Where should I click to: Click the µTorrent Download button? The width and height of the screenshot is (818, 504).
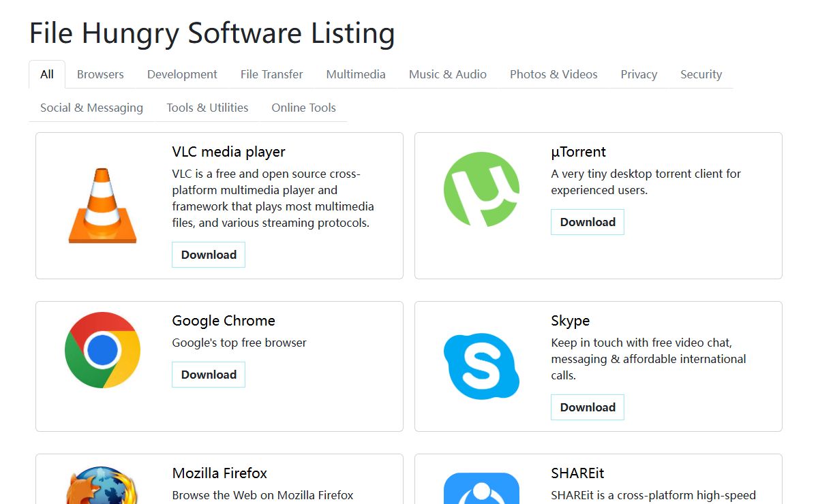click(x=588, y=222)
